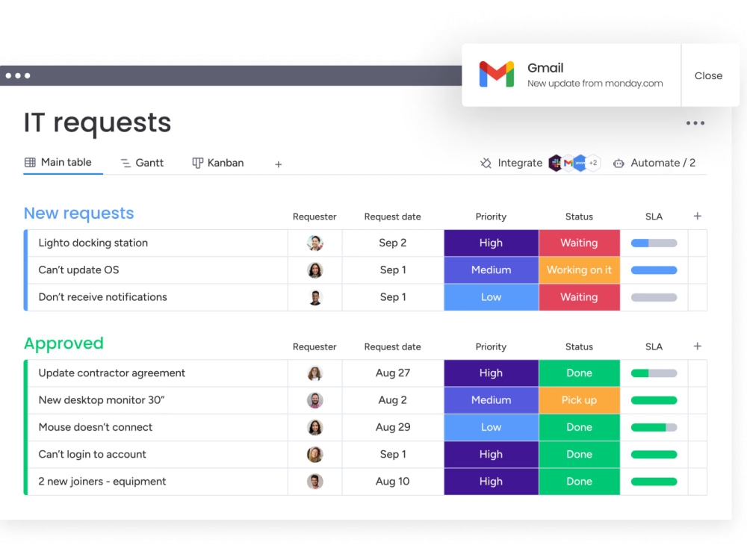Switch to the Kanban view tab
The image size is (747, 560).
coord(218,163)
